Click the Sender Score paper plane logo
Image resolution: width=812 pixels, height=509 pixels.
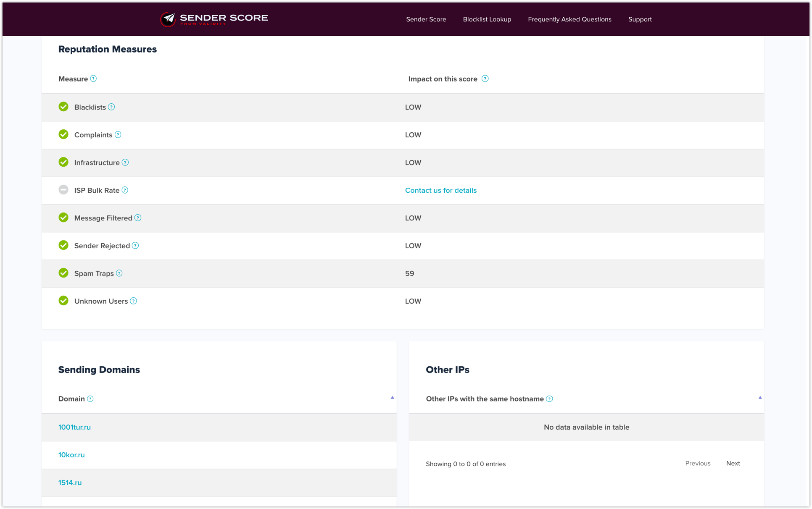click(168, 19)
